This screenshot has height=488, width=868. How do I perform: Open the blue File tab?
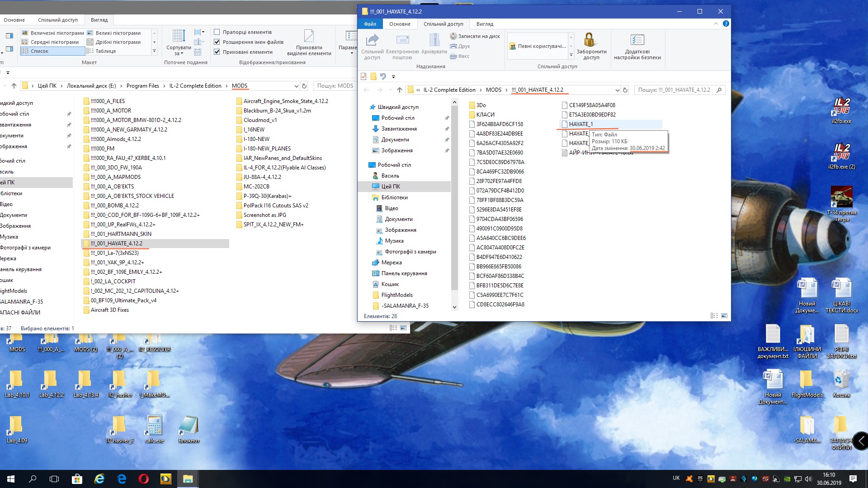click(x=370, y=24)
